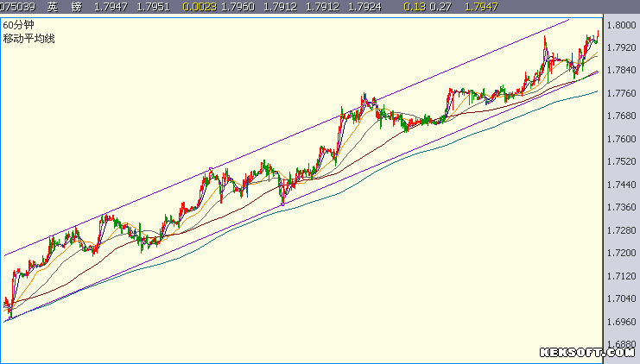Click the 移动平均线 indicator label
This screenshot has height=364, width=640.
click(x=29, y=39)
